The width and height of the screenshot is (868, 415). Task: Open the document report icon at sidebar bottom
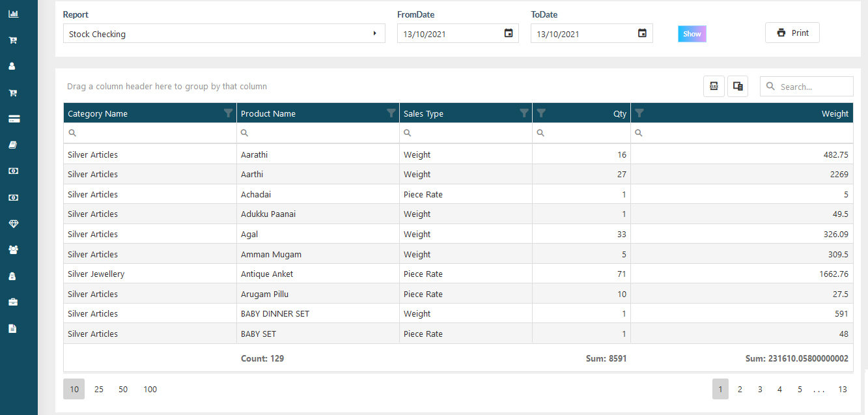[13, 328]
